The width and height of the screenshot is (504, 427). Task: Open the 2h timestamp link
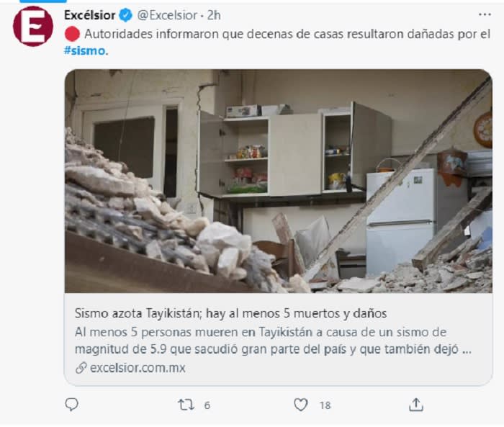(x=214, y=15)
